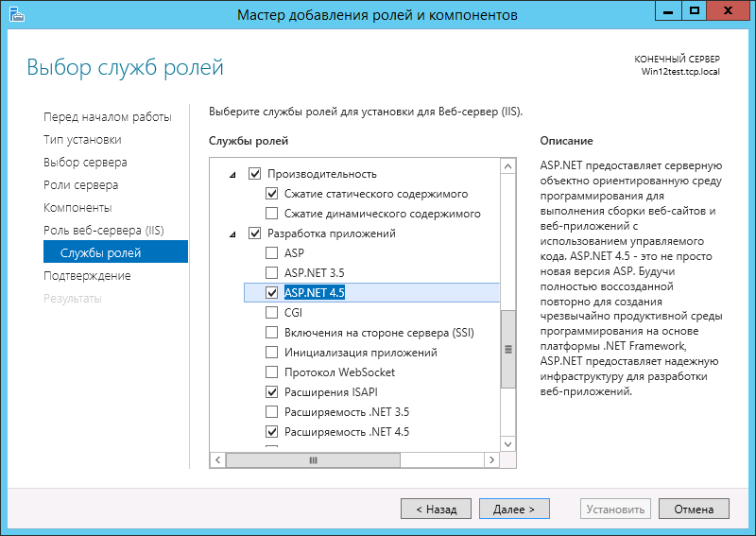Collapse the Разработка приложений tree node
The width and height of the screenshot is (756, 536).
[x=233, y=234]
